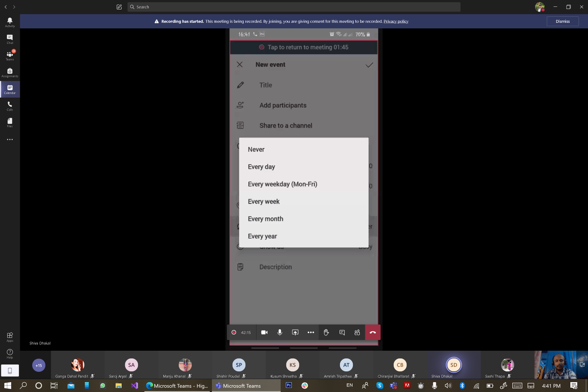This screenshot has height=392, width=588.
Task: Open the share content tray
Action: point(295,332)
